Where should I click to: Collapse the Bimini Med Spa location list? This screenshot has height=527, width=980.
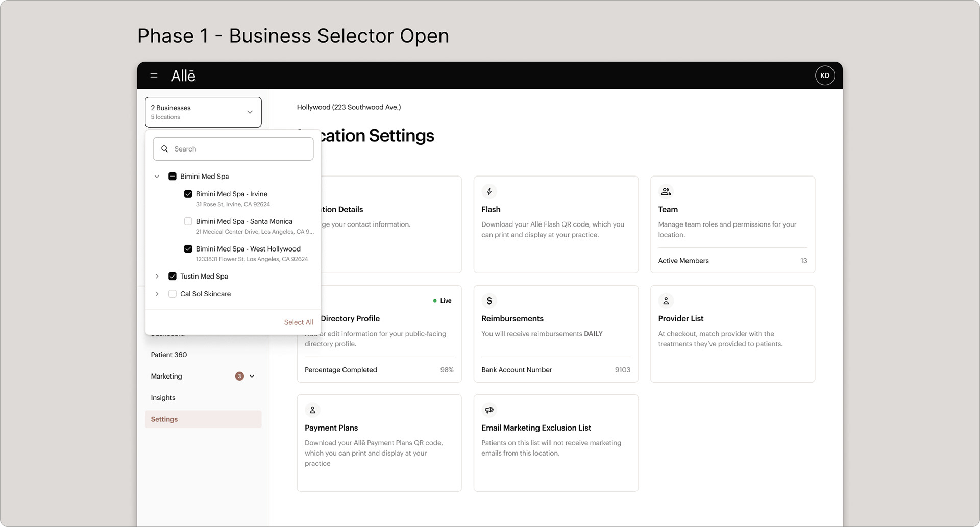(157, 176)
